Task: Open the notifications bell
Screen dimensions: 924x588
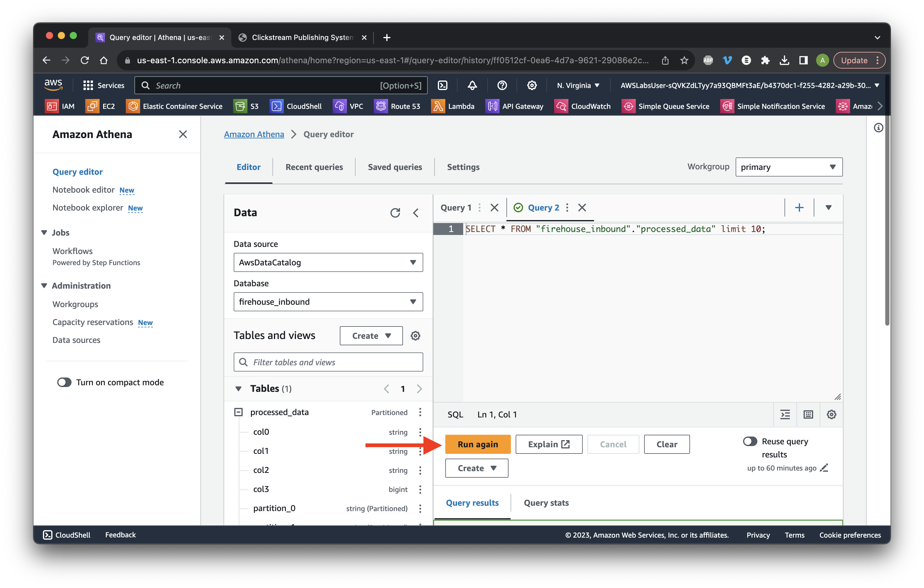Action: [x=472, y=85]
